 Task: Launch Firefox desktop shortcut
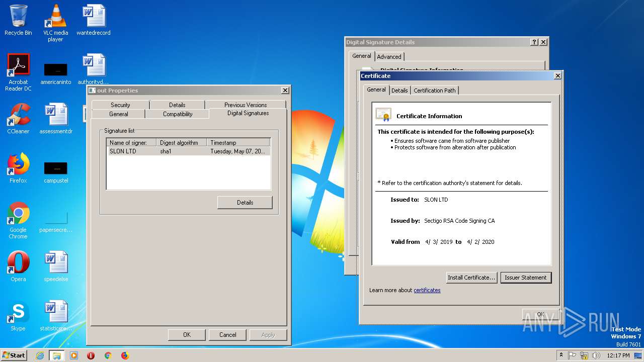click(x=18, y=168)
